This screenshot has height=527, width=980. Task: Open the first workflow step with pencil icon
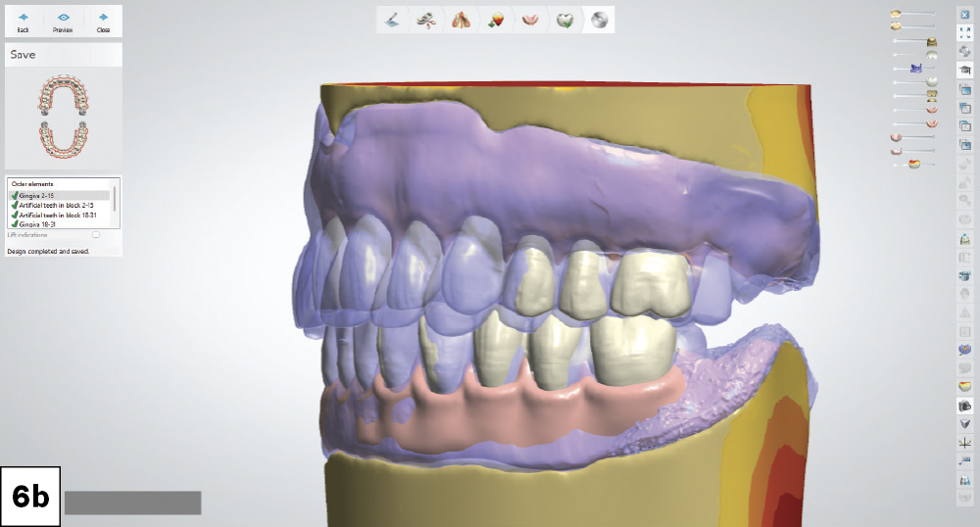click(393, 20)
